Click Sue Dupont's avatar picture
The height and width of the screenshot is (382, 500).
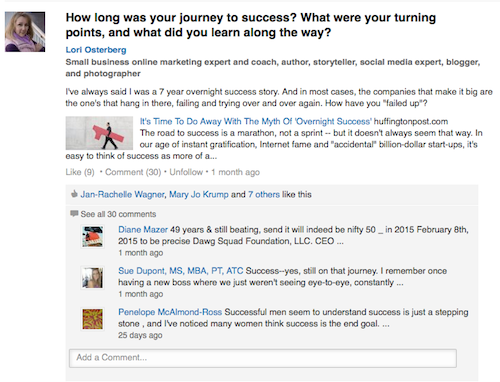pos(93,278)
